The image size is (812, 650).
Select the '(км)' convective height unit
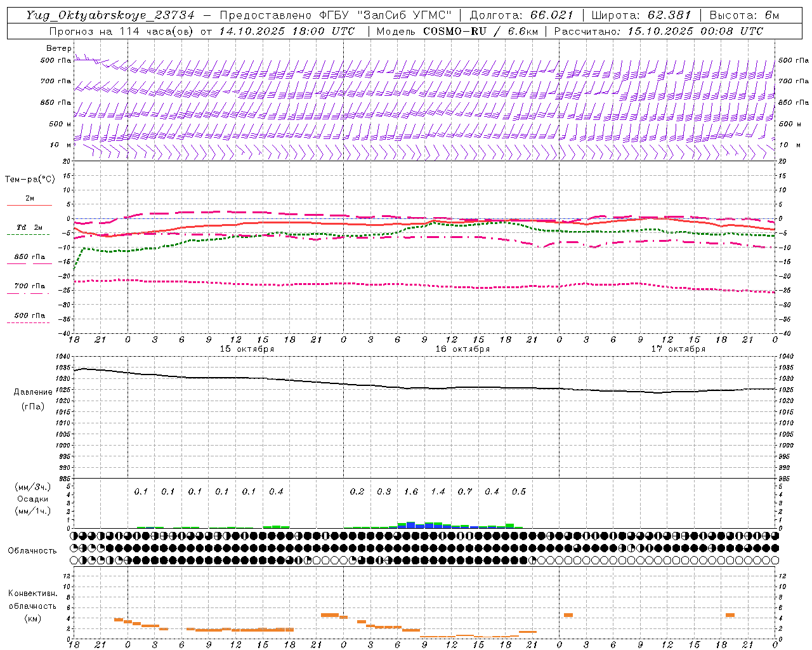pos(33,618)
